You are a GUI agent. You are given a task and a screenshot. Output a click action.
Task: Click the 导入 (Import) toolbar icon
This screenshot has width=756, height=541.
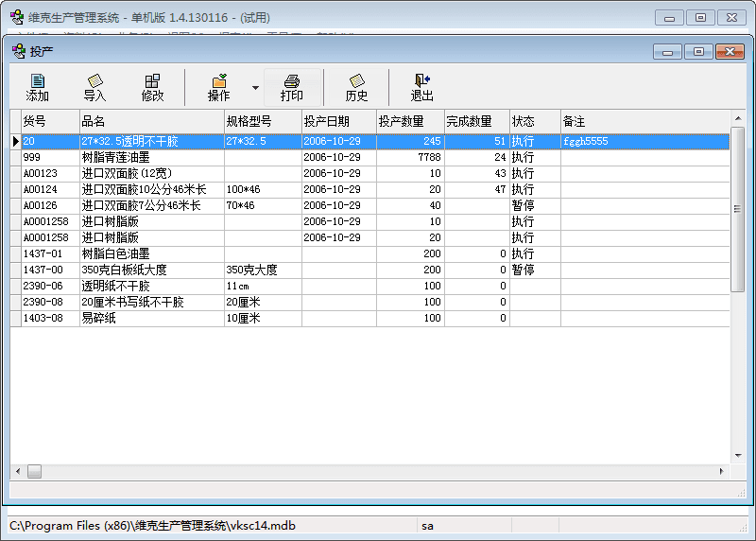pos(94,87)
